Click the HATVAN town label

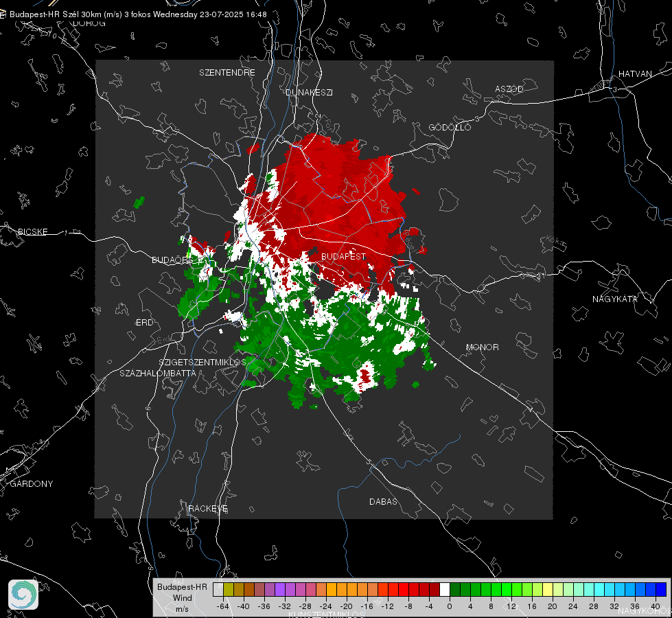[635, 73]
